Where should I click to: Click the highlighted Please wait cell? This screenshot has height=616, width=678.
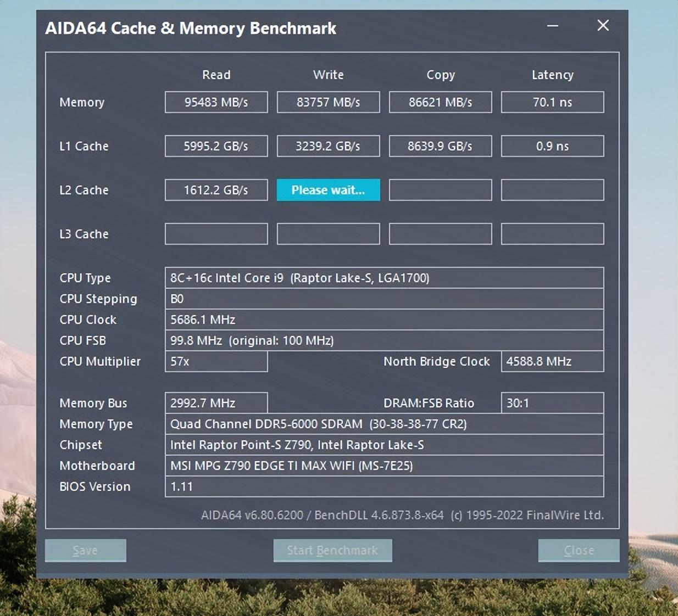(x=328, y=190)
